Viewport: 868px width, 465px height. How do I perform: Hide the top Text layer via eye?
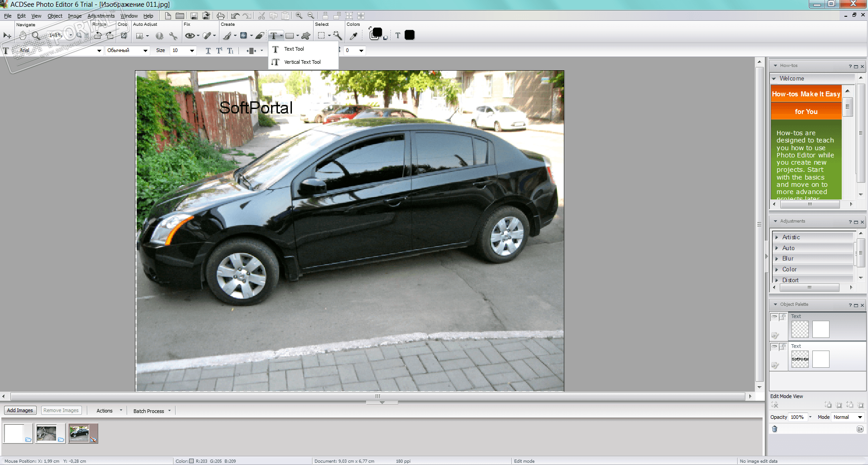pos(774,317)
